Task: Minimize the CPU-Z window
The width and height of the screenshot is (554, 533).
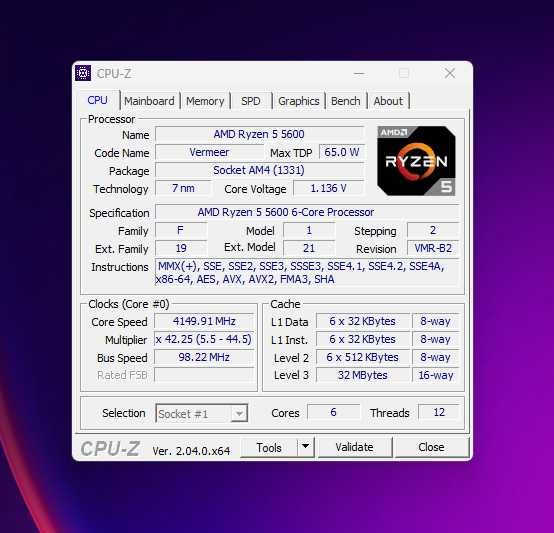Action: tap(359, 73)
